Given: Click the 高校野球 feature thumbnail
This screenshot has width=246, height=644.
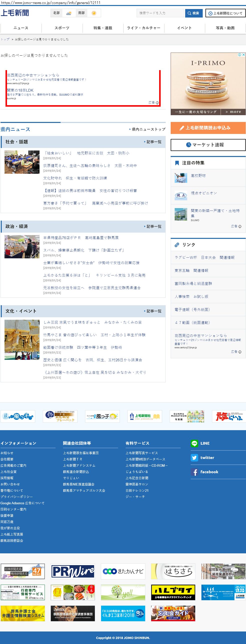Looking at the screenshot, I should 181,178.
